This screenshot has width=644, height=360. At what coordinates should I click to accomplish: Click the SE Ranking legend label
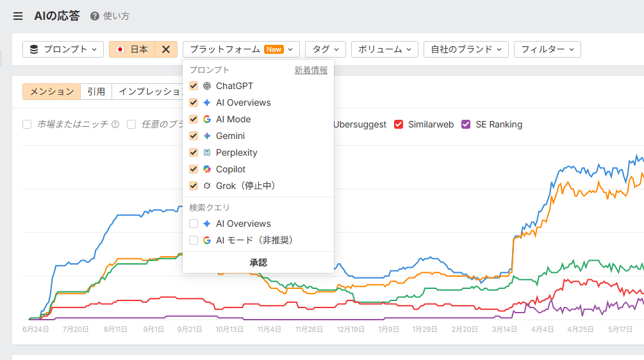[499, 124]
